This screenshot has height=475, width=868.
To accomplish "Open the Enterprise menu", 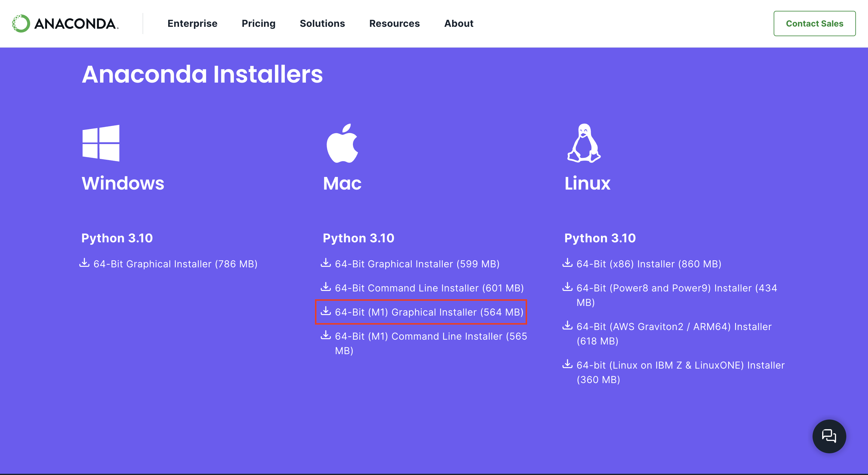I will point(192,23).
